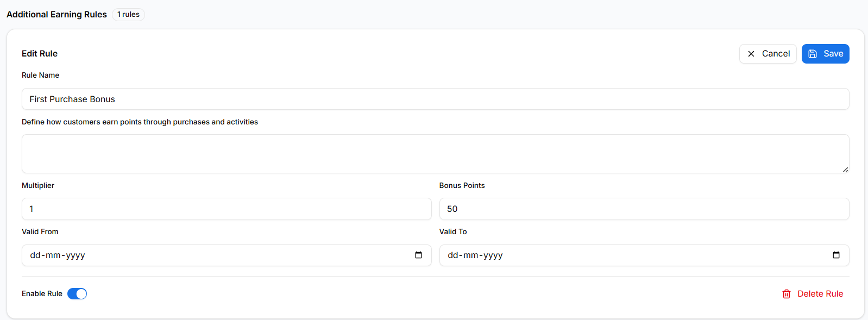The width and height of the screenshot is (868, 320).
Task: Click the Rule Name field with First Purchase Bonus
Action: tap(435, 99)
